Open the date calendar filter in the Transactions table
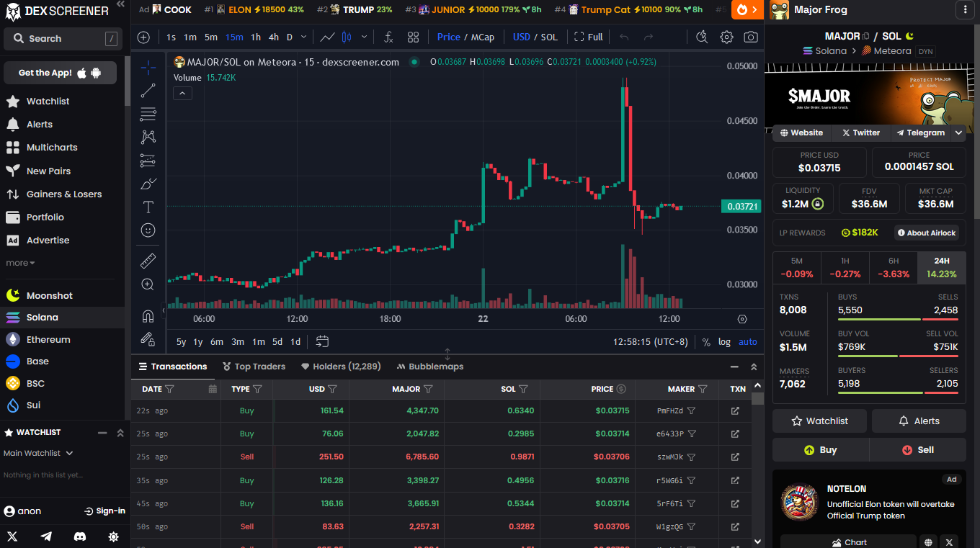Screen dimensions: 980x548 coord(213,389)
